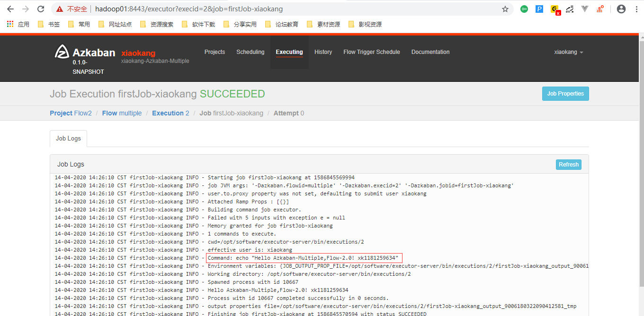Open the 'en' translate extension icon
Viewport: 644px width, 316px height.
coord(570,9)
